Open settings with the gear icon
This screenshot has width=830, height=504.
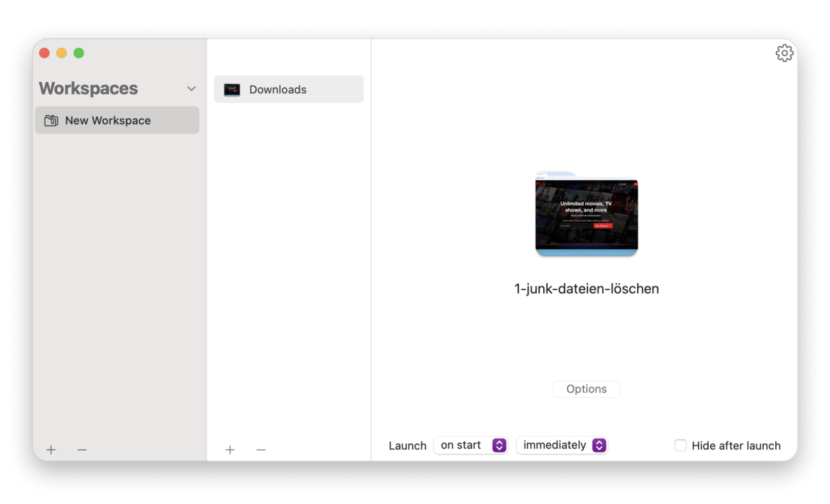784,53
